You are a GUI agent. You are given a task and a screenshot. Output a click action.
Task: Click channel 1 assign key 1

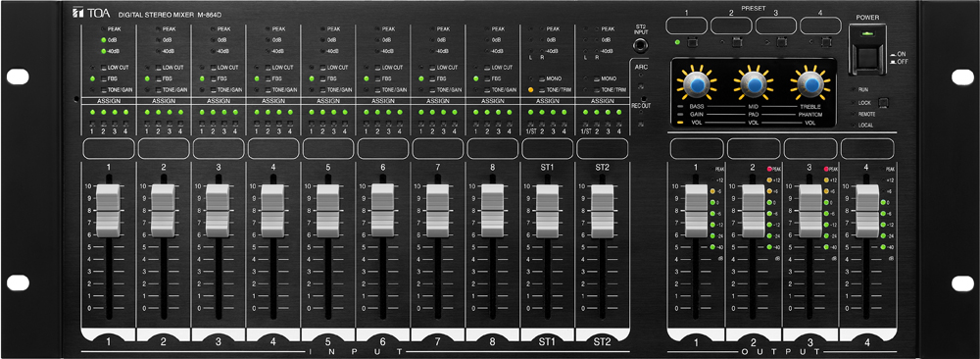(x=92, y=125)
